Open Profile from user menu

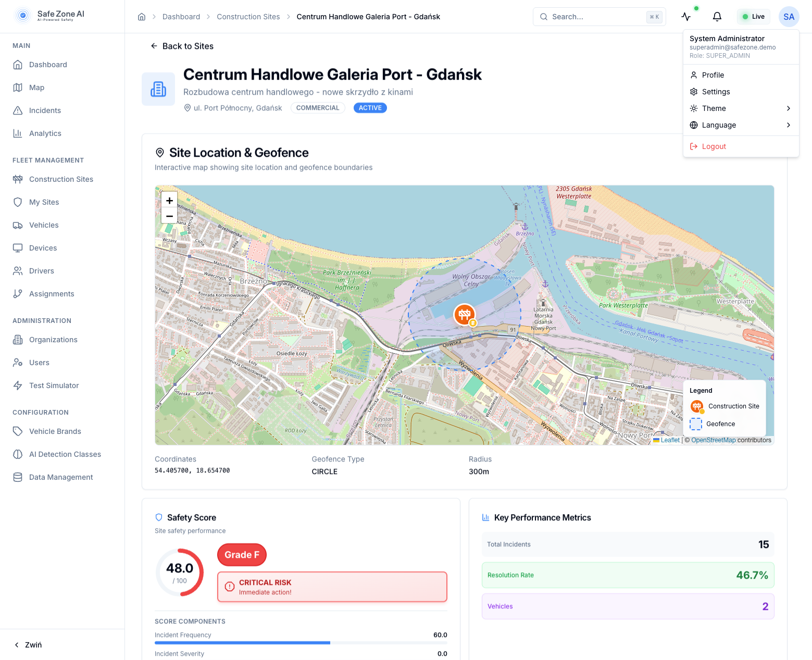pyautogui.click(x=713, y=75)
